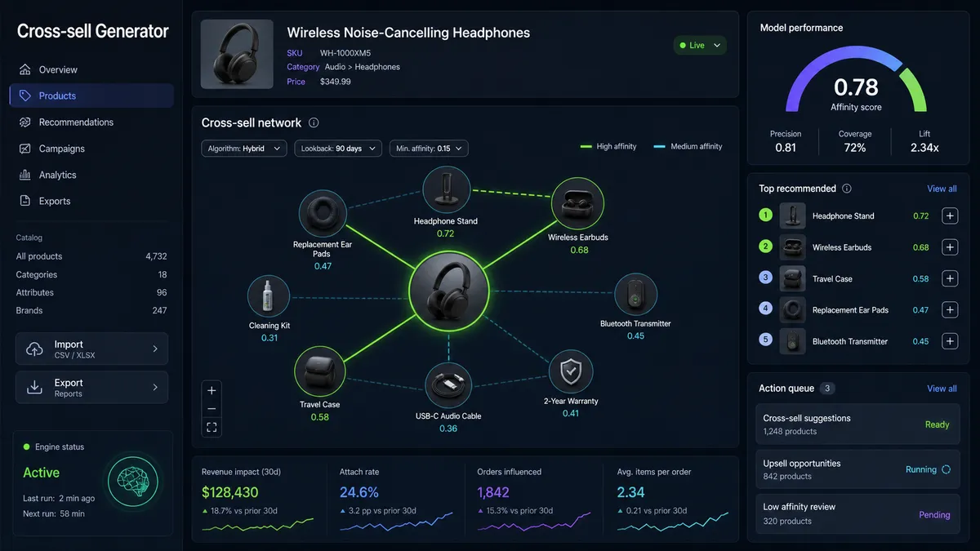The image size is (980, 551).
Task: Select the 2-Year Warranty shield node
Action: click(x=571, y=372)
